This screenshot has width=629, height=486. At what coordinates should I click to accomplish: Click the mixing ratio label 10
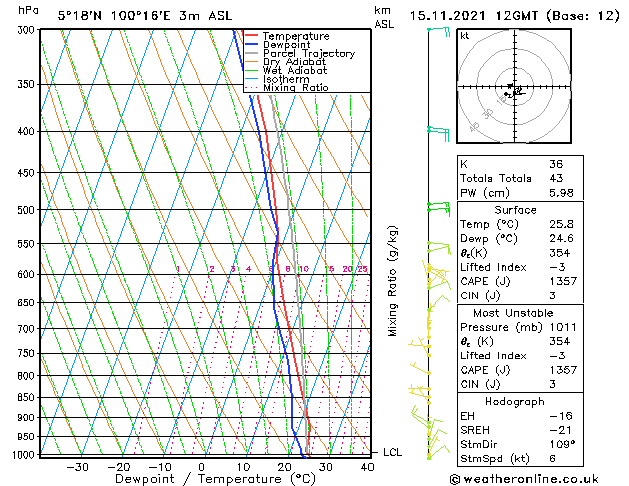point(304,269)
